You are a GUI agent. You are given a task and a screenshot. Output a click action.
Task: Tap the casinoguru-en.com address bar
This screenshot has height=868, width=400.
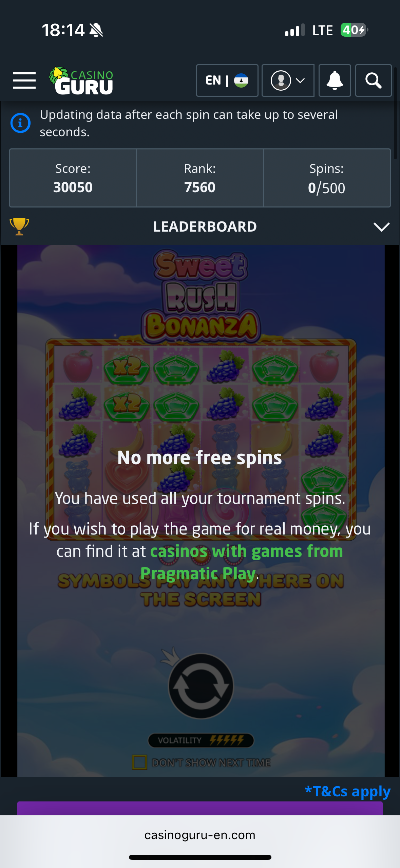click(200, 835)
